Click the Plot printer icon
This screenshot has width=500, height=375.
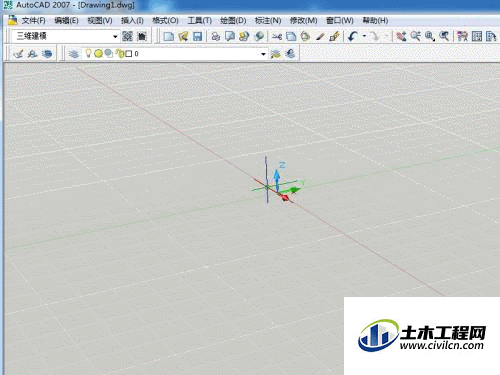click(x=216, y=36)
